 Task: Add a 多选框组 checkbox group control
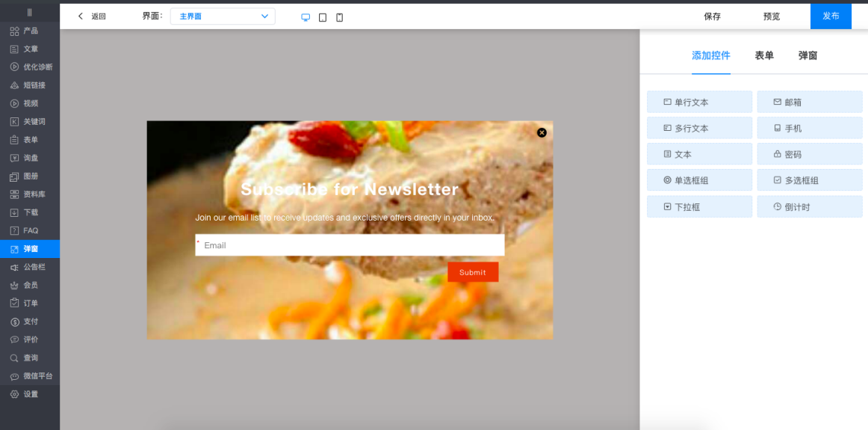coord(810,180)
